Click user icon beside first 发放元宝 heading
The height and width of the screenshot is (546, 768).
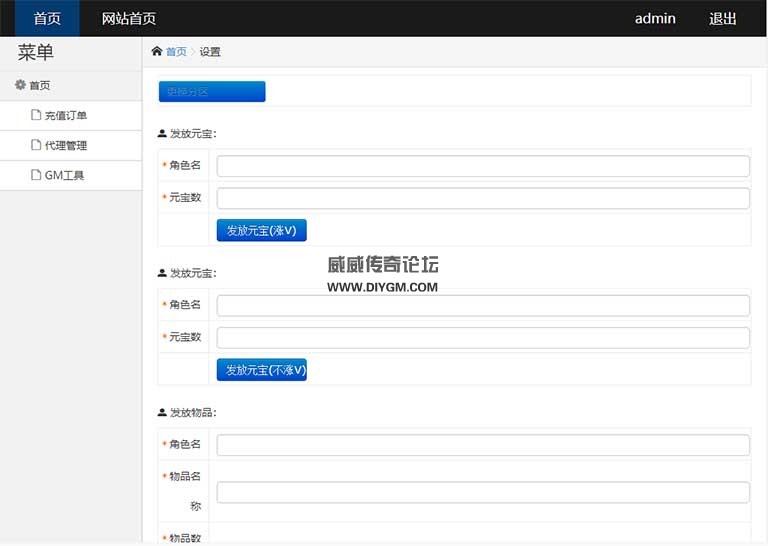(162, 133)
